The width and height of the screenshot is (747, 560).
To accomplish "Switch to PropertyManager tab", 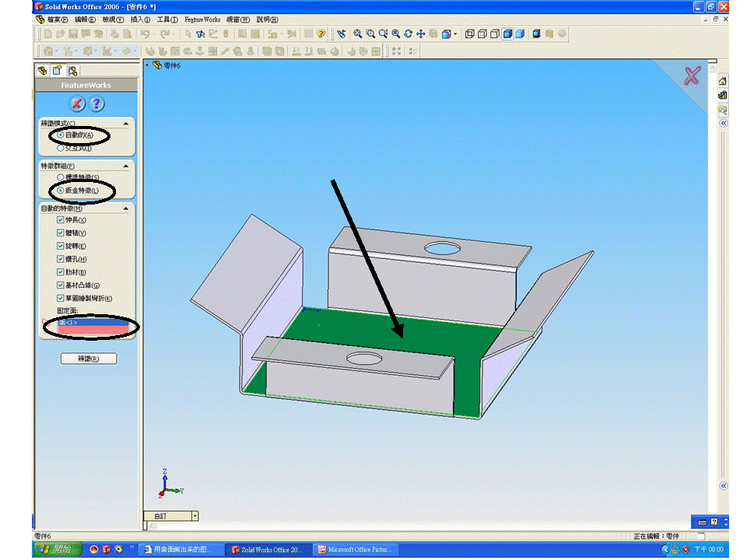I will (x=58, y=71).
